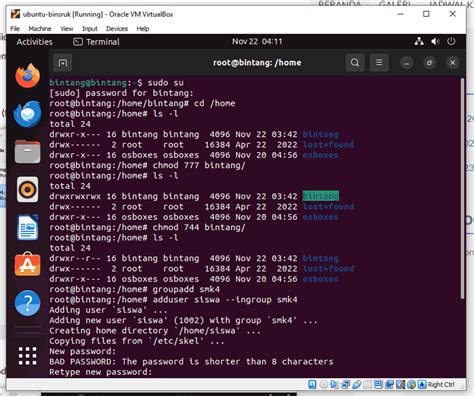Open the terminal hamburger menu
The height and width of the screenshot is (396, 474).
pyautogui.click(x=379, y=62)
